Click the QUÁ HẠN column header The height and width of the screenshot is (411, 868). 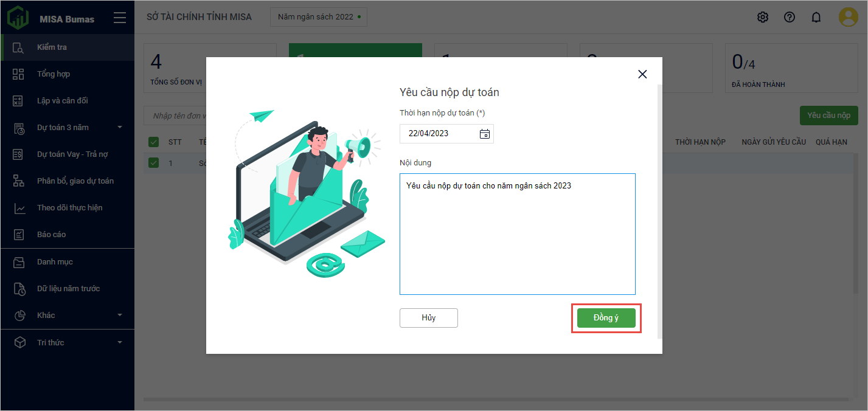832,142
